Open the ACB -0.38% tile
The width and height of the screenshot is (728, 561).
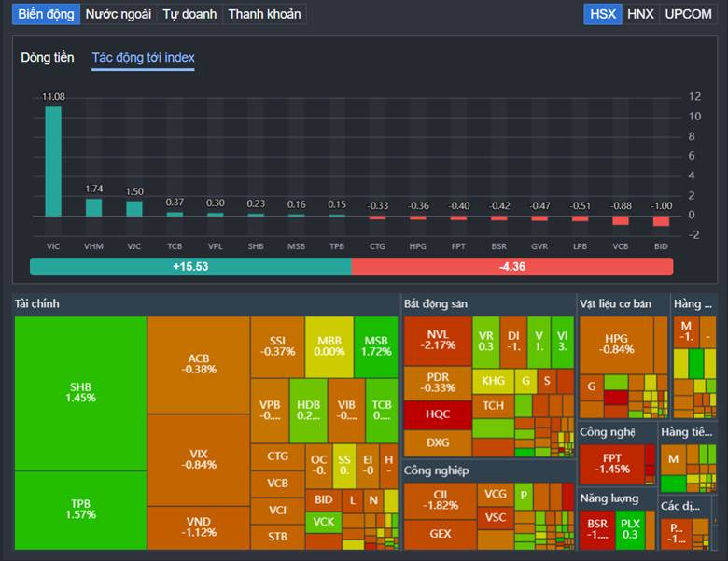tap(199, 365)
